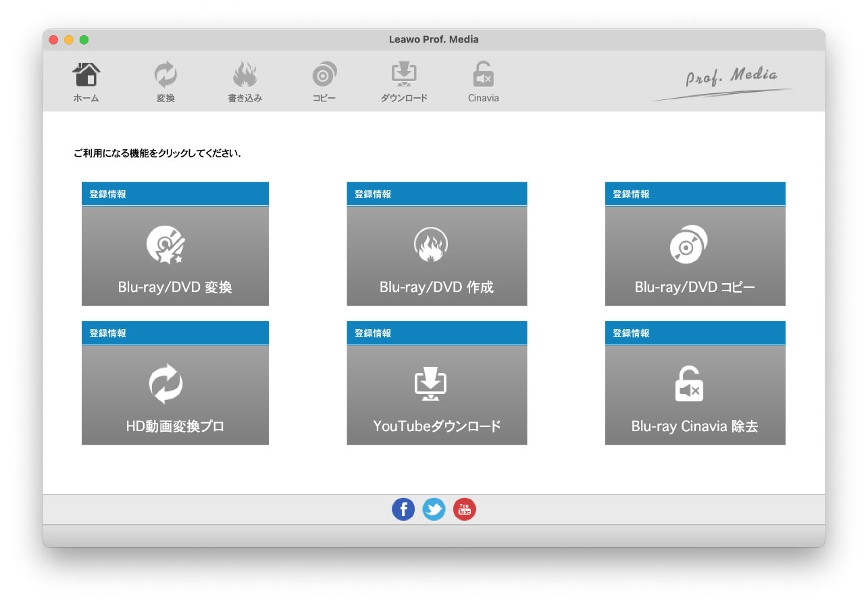
Task: Launch the Blu-ray/DVD 作成 tile
Action: [x=437, y=256]
